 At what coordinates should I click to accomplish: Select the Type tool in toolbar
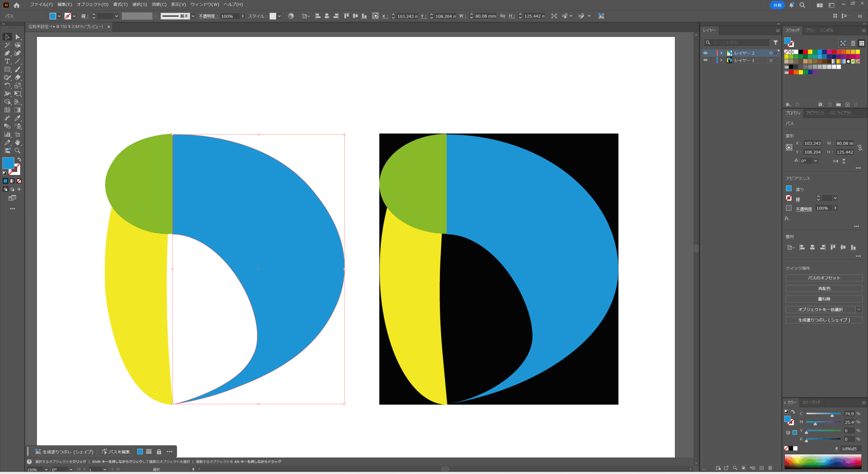(x=7, y=61)
